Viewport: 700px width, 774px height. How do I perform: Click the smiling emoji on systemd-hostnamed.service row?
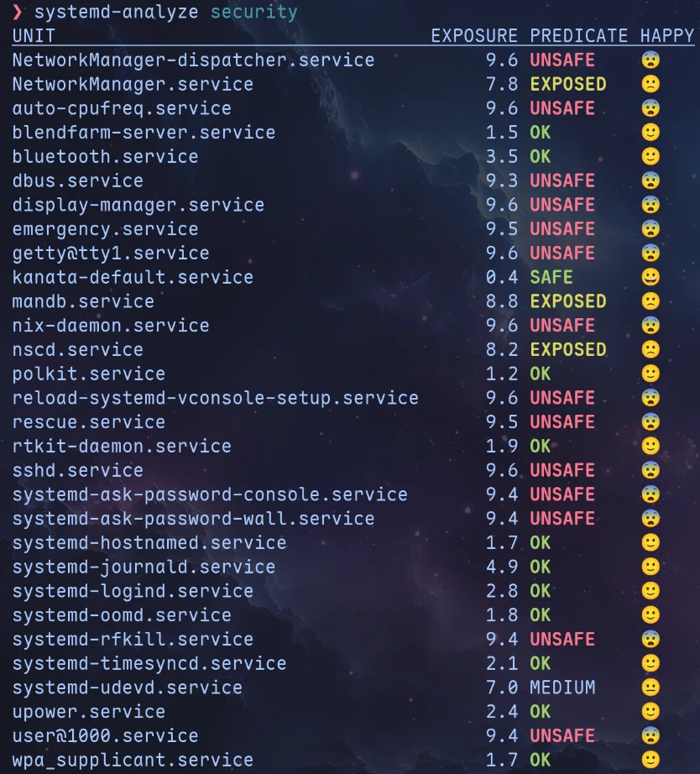[x=650, y=543]
